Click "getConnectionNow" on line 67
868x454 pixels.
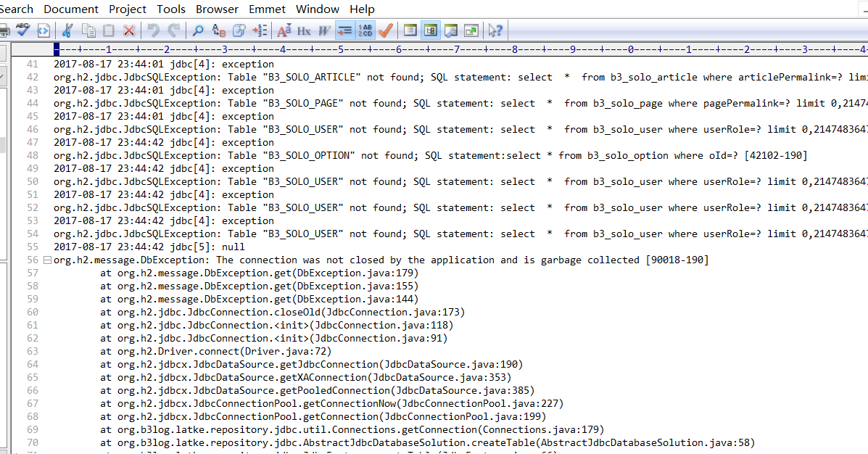coord(350,404)
